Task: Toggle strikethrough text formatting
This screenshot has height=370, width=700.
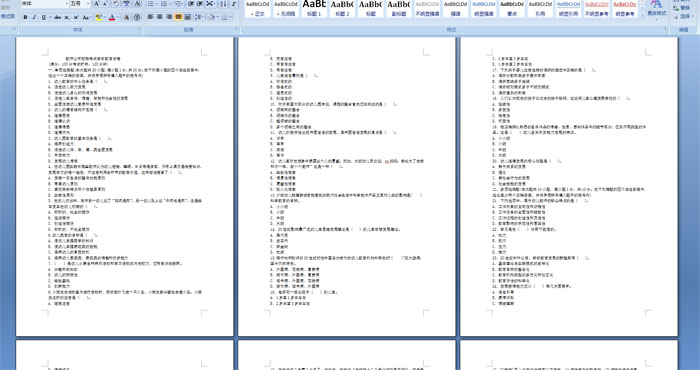Action: coord(58,17)
